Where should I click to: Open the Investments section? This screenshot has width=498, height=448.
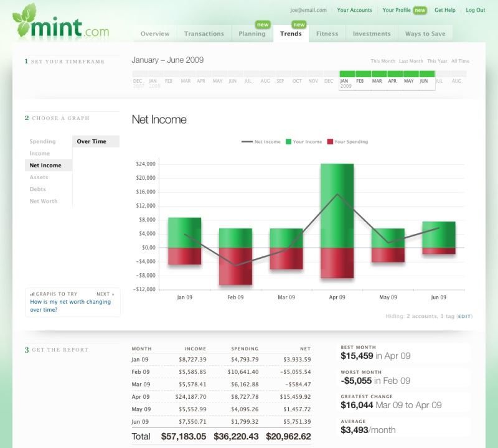click(371, 34)
